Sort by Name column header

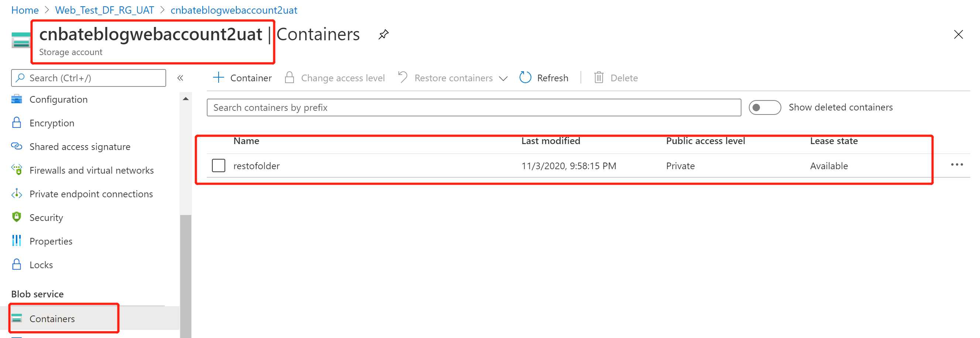click(246, 141)
